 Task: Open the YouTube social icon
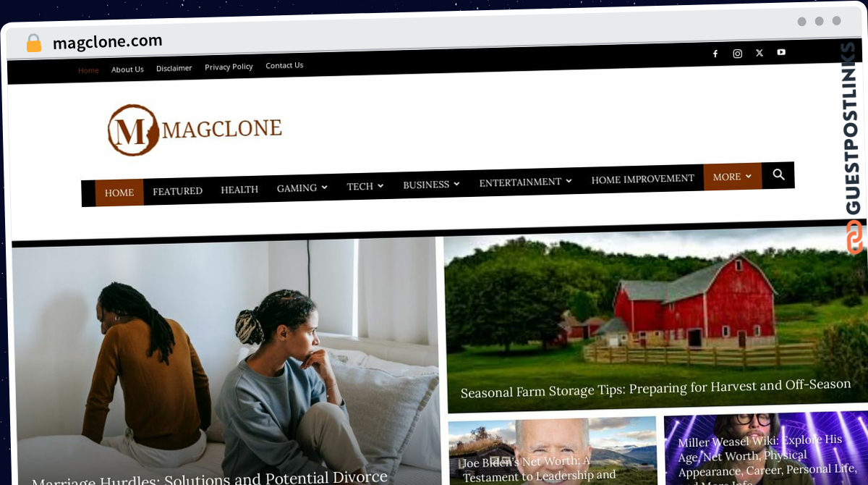click(781, 52)
